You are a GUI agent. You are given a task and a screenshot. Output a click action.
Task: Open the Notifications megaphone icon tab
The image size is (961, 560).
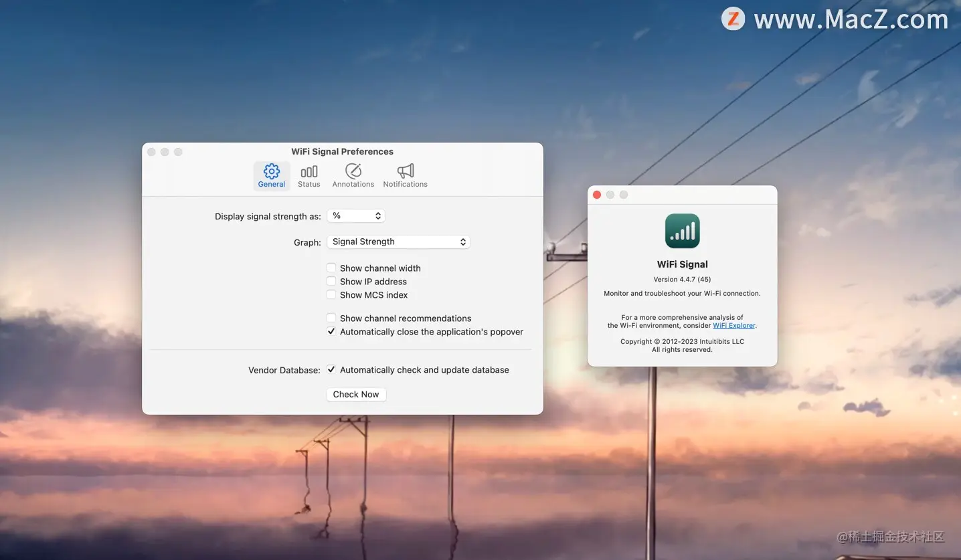[406, 171]
